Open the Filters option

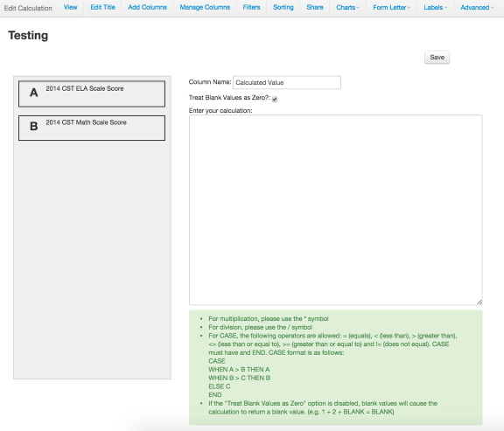pos(251,7)
